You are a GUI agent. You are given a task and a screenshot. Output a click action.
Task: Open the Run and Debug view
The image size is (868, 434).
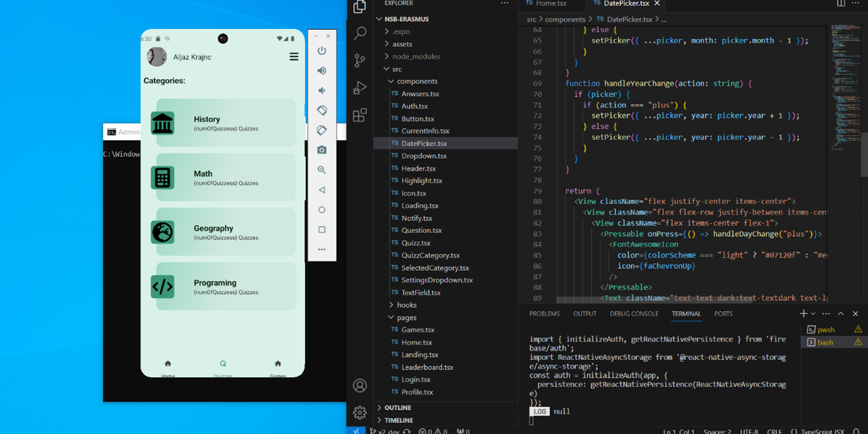point(360,88)
